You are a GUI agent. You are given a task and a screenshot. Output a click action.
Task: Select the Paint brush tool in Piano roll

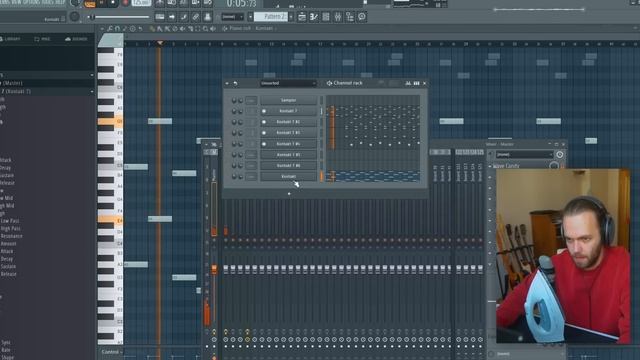(x=160, y=29)
